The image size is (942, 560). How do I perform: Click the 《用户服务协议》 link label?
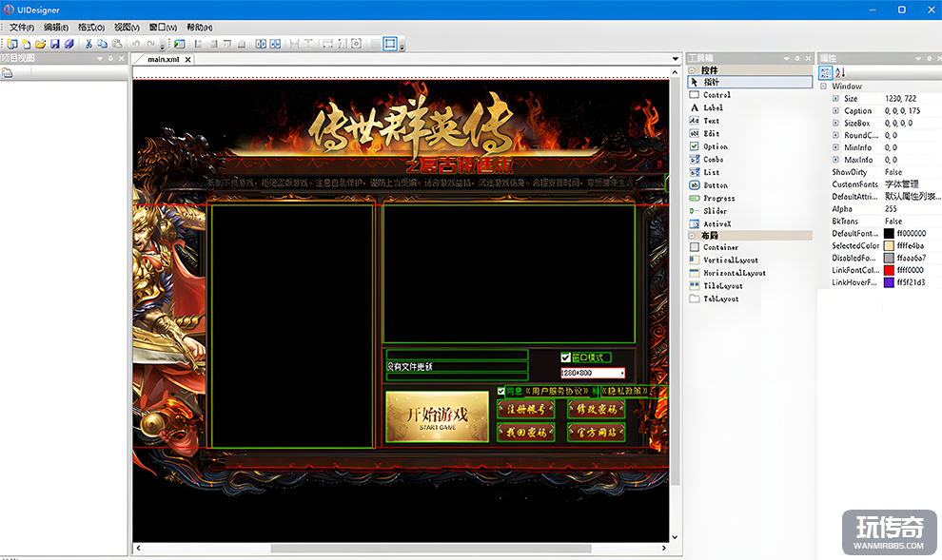tap(557, 392)
